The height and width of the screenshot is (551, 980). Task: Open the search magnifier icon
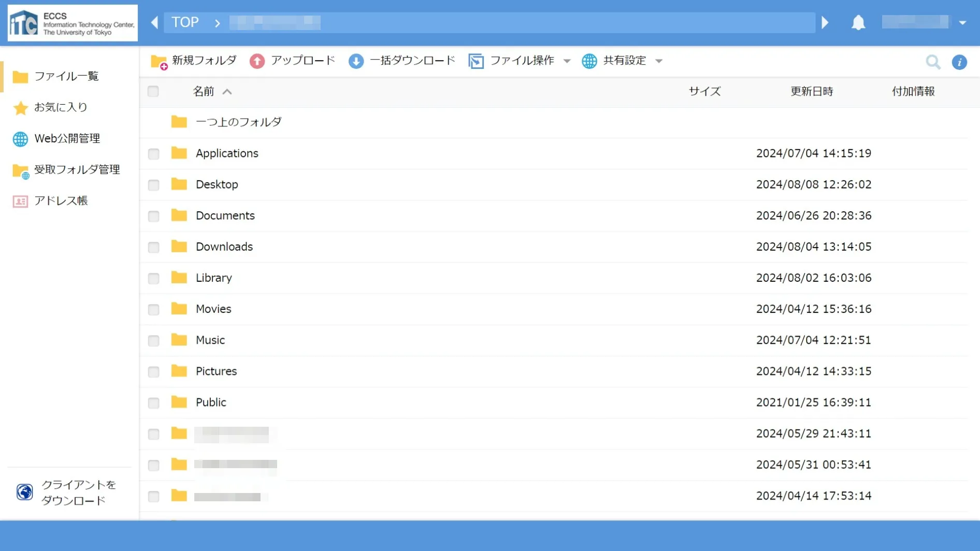tap(932, 62)
